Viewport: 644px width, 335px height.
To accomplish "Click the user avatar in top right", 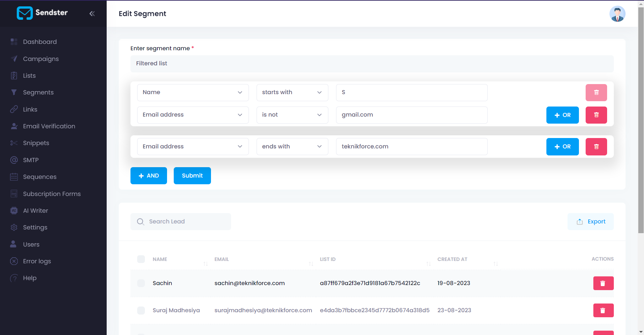I will [x=617, y=14].
